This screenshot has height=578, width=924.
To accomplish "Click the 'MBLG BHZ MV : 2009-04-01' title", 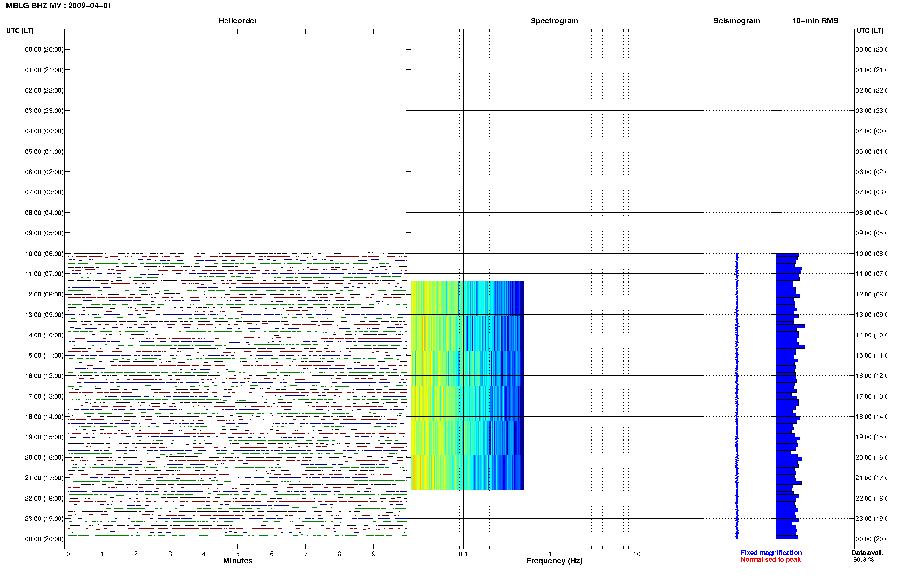I will 59,6.
